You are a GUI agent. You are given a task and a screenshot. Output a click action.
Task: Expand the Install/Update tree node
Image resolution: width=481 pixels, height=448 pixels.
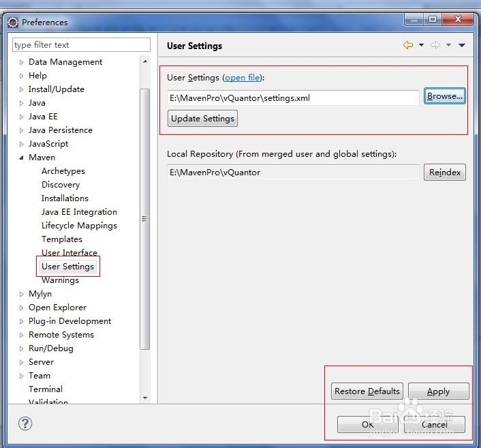click(21, 89)
